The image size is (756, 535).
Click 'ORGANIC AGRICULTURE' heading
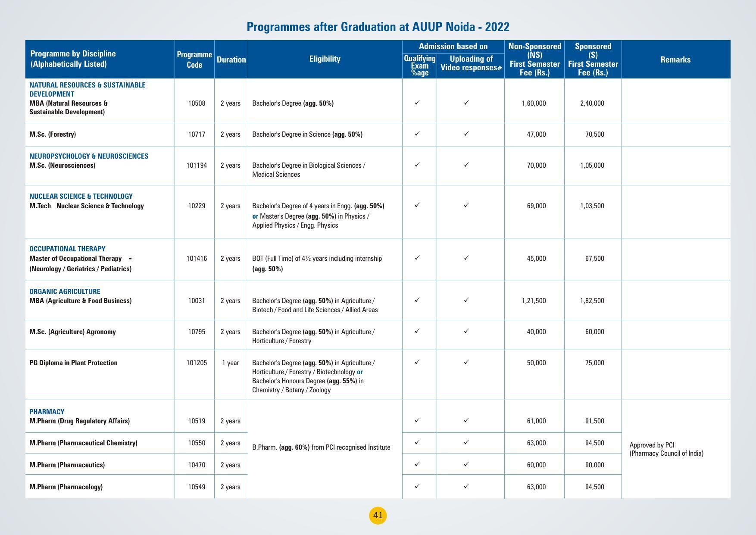(65, 291)
